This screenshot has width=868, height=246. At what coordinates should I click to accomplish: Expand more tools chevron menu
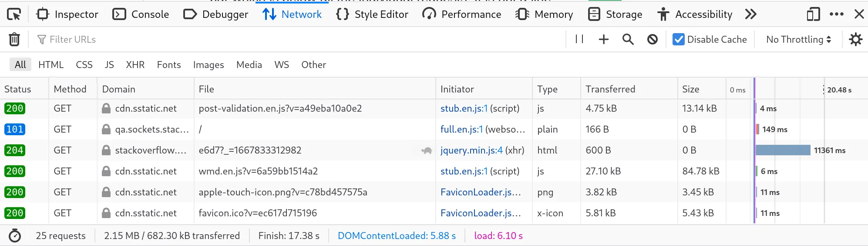[750, 14]
